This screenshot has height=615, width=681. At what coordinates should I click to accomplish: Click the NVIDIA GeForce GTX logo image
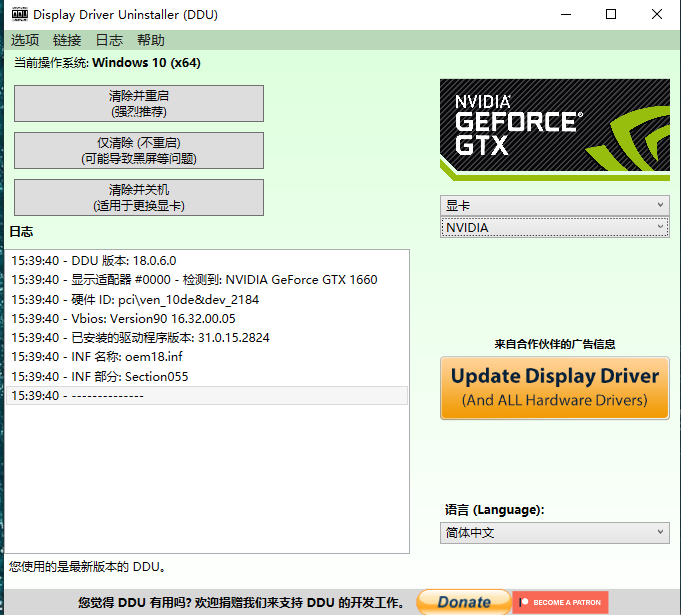(x=555, y=129)
